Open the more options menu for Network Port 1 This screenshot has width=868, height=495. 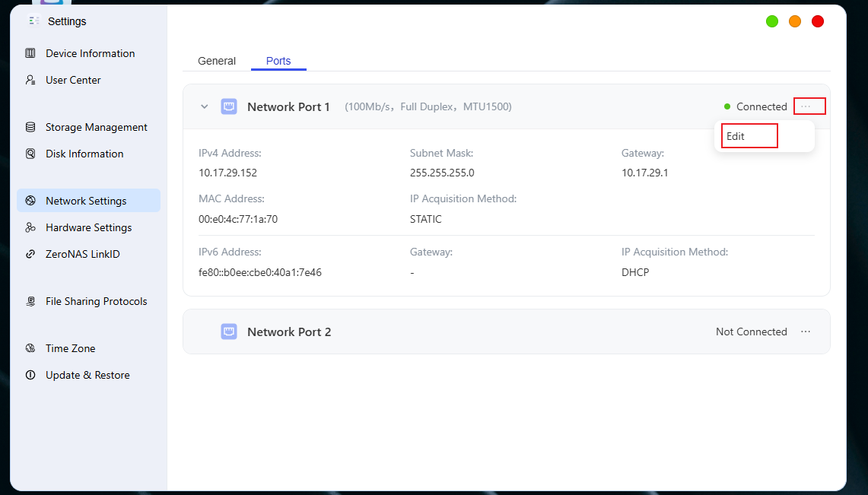[x=806, y=106]
